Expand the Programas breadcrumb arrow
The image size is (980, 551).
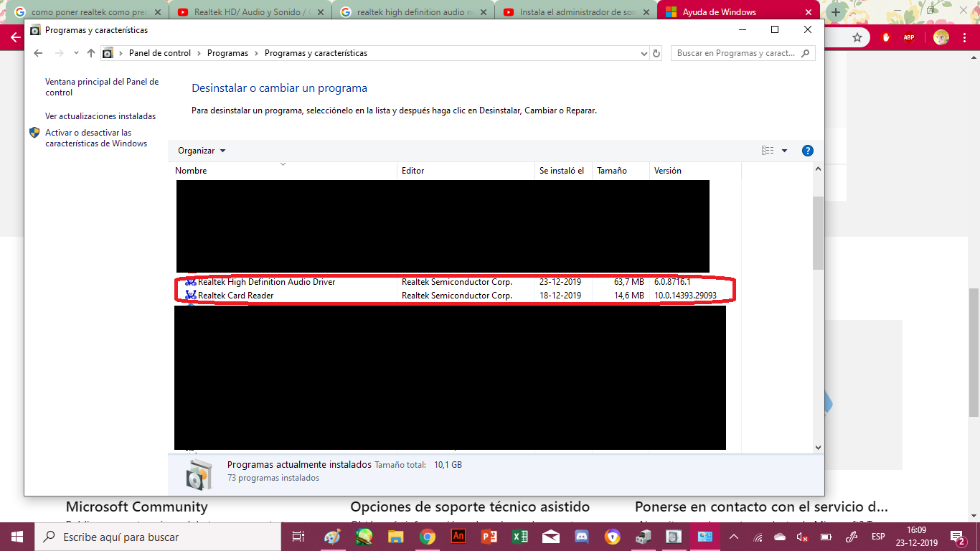tap(256, 53)
